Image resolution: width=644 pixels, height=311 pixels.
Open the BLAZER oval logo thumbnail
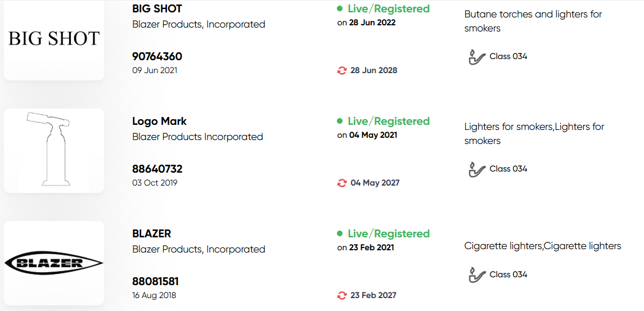click(x=54, y=263)
